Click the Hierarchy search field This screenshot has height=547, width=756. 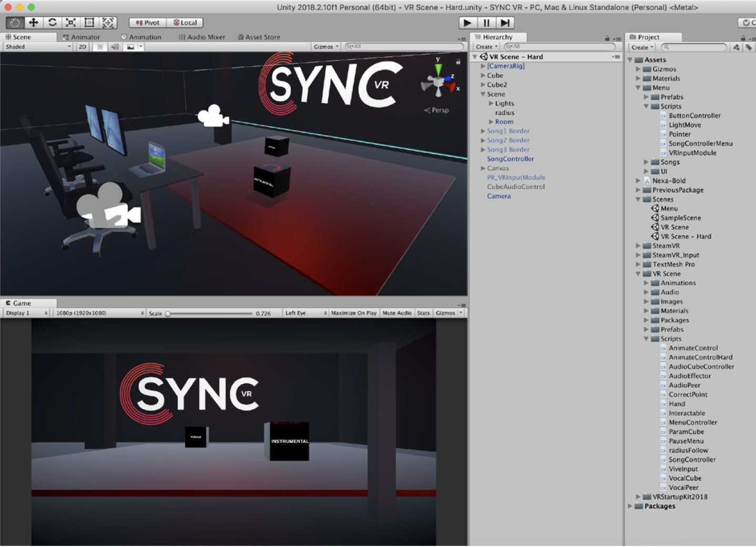coord(560,47)
